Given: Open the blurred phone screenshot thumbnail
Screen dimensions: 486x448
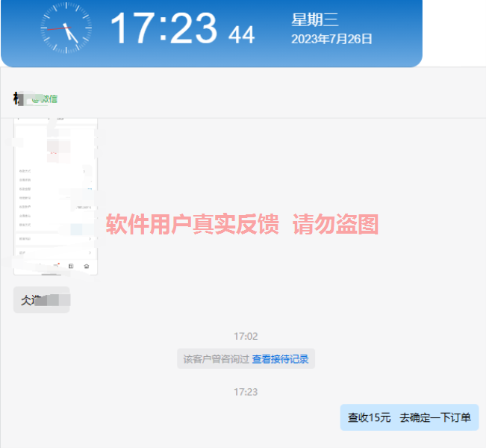Looking at the screenshot, I should 55,196.
